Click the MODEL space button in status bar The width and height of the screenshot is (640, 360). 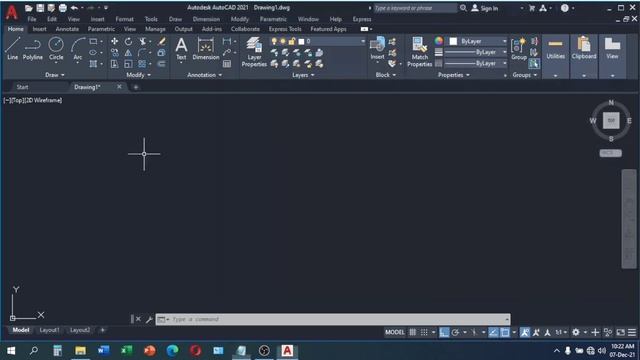pyautogui.click(x=394, y=332)
